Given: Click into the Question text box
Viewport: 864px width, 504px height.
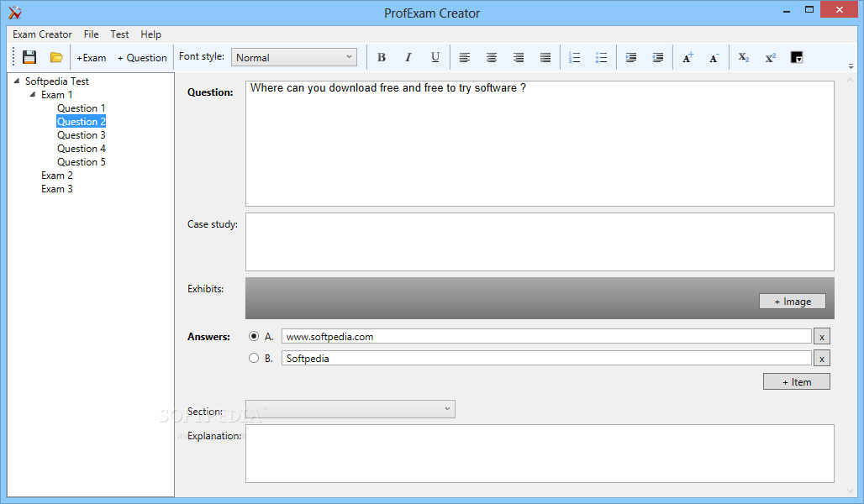Looking at the screenshot, I should pyautogui.click(x=540, y=144).
